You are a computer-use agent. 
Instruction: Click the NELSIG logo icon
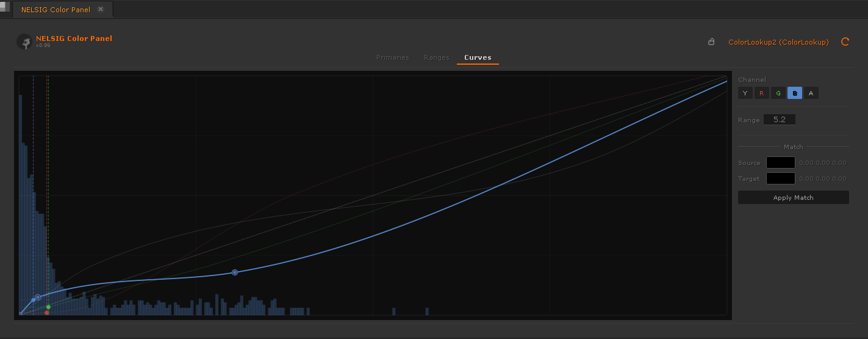25,42
